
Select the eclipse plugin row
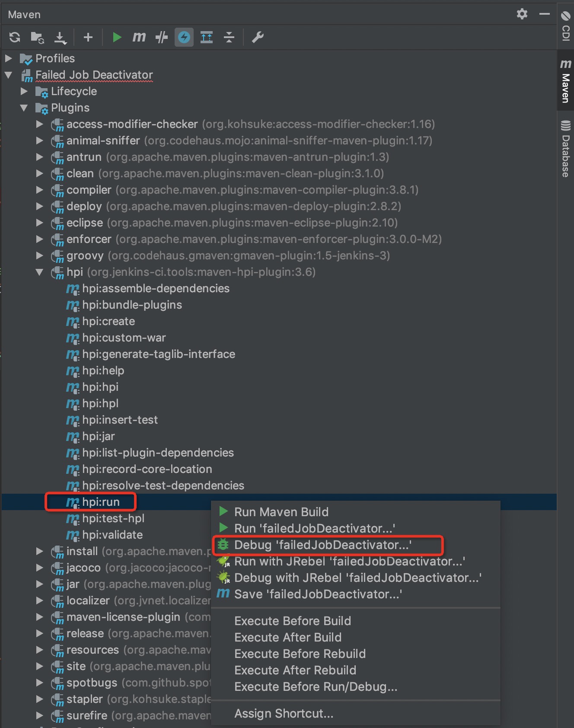(224, 223)
